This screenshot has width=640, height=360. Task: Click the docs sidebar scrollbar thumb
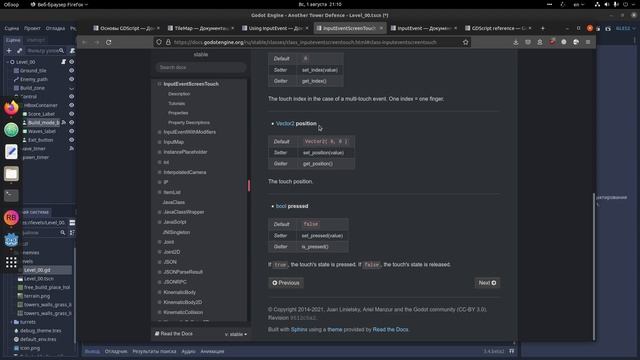(x=249, y=185)
